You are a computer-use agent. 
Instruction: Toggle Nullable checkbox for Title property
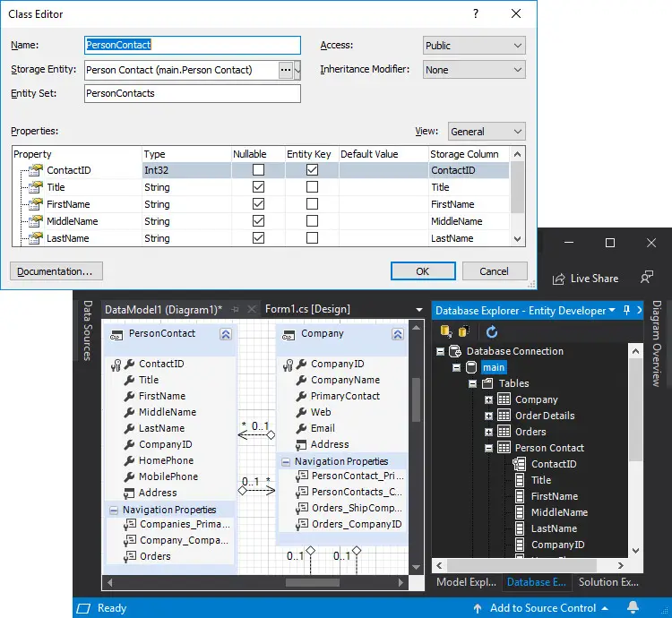click(258, 187)
